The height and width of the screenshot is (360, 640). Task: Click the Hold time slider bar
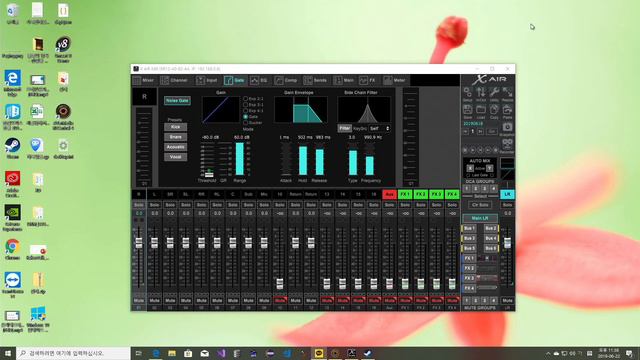point(302,160)
